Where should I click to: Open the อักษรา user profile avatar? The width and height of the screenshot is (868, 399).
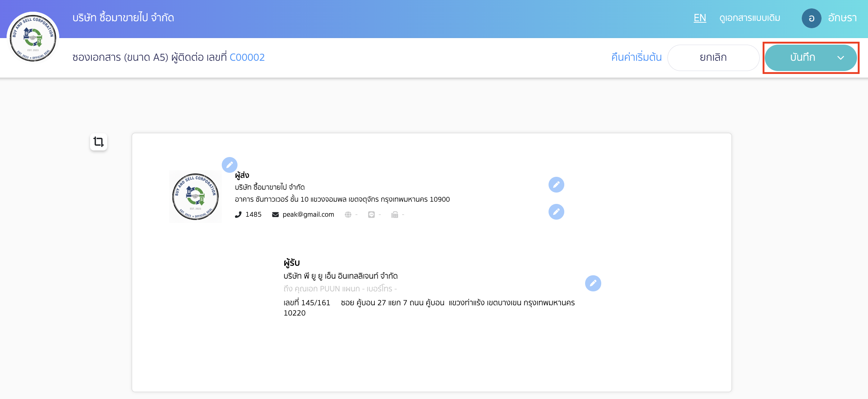811,18
